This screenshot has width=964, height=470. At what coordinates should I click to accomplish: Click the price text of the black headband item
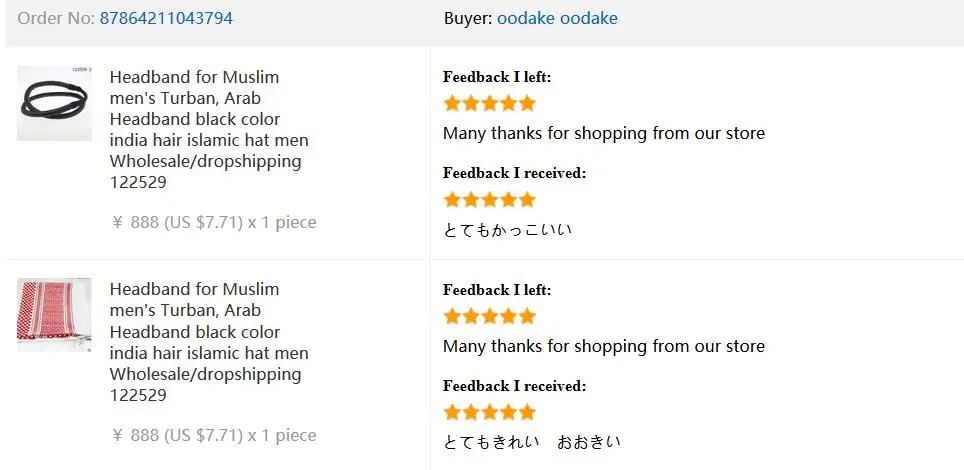click(x=214, y=222)
